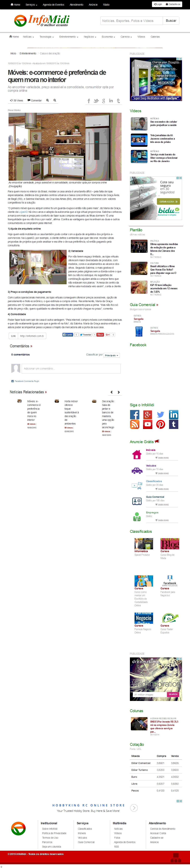The height and width of the screenshot is (868, 190).
Task: Click the zoom out text icon
Action: click(x=55, y=100)
